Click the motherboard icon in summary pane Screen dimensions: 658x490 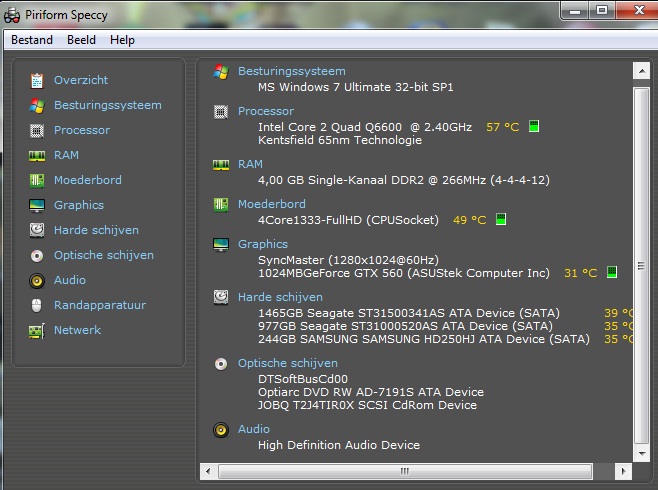point(221,205)
